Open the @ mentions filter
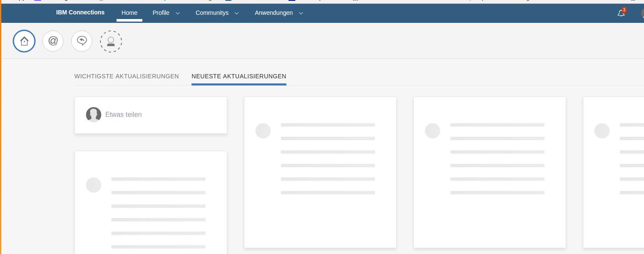 coord(53,41)
